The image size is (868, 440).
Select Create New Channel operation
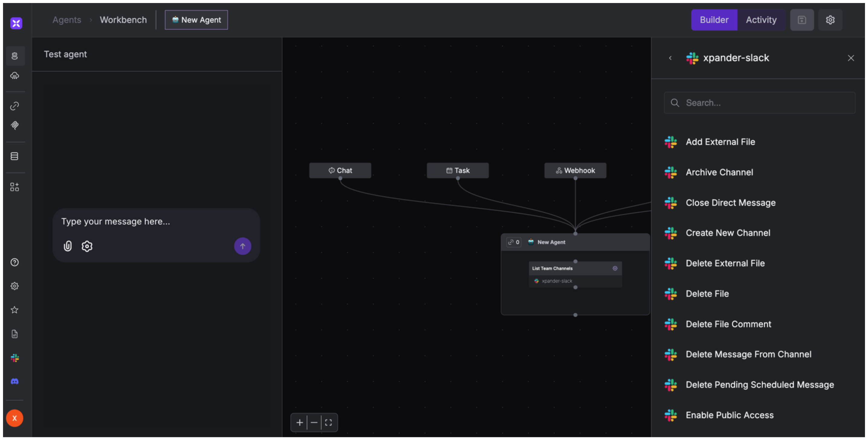click(728, 233)
